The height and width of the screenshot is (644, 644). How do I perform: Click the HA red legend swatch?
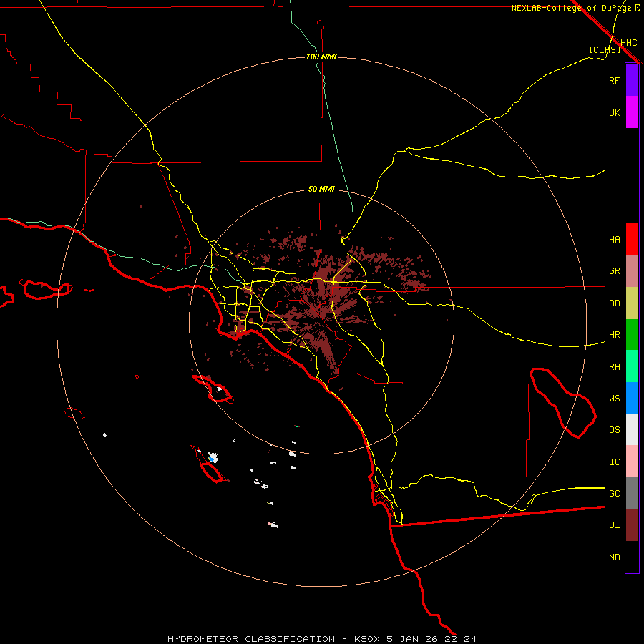pos(632,239)
